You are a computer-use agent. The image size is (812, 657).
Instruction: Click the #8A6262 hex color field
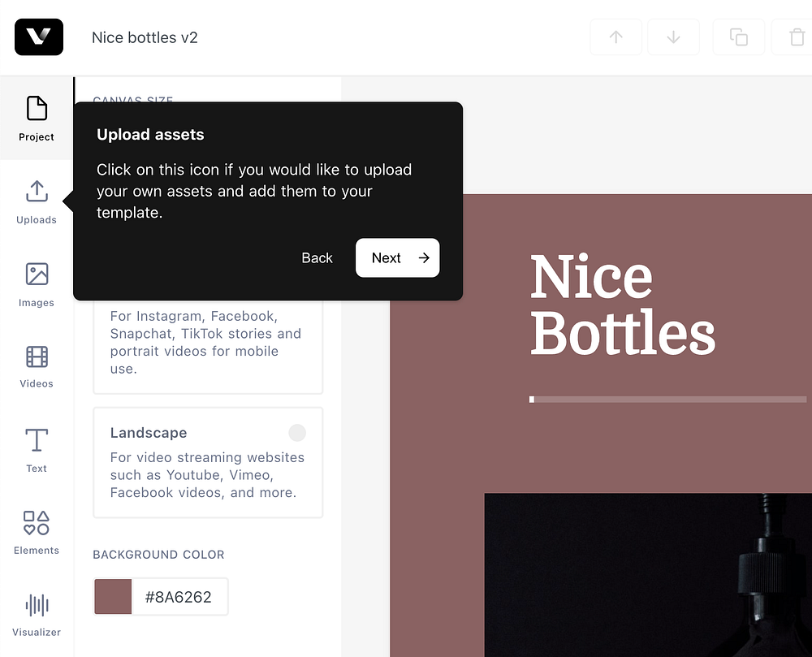point(179,597)
